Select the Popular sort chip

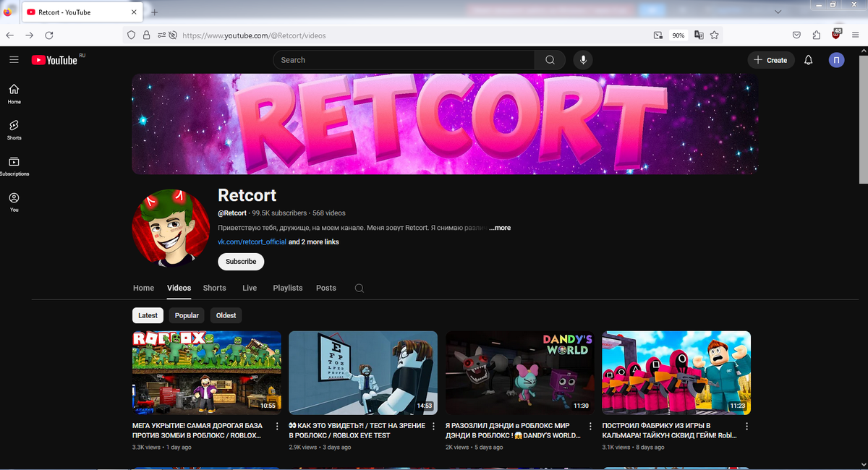(x=187, y=315)
